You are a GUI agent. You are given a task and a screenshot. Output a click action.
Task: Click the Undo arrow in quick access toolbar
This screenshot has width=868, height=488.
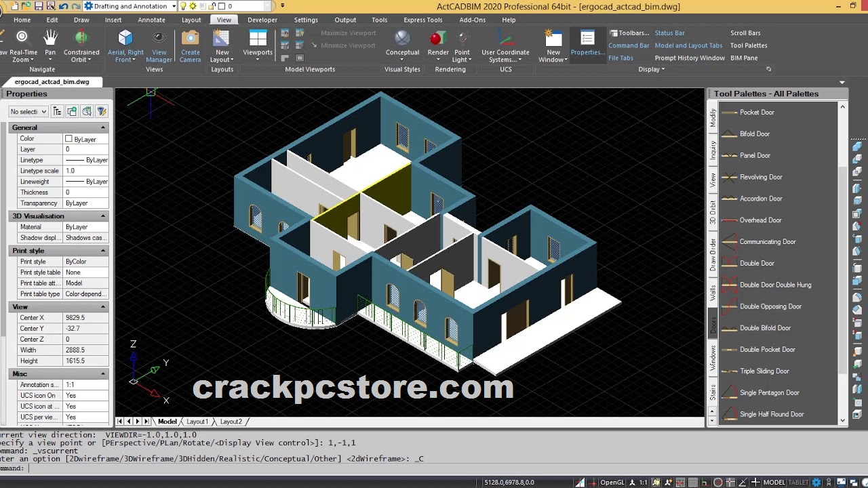[x=63, y=6]
